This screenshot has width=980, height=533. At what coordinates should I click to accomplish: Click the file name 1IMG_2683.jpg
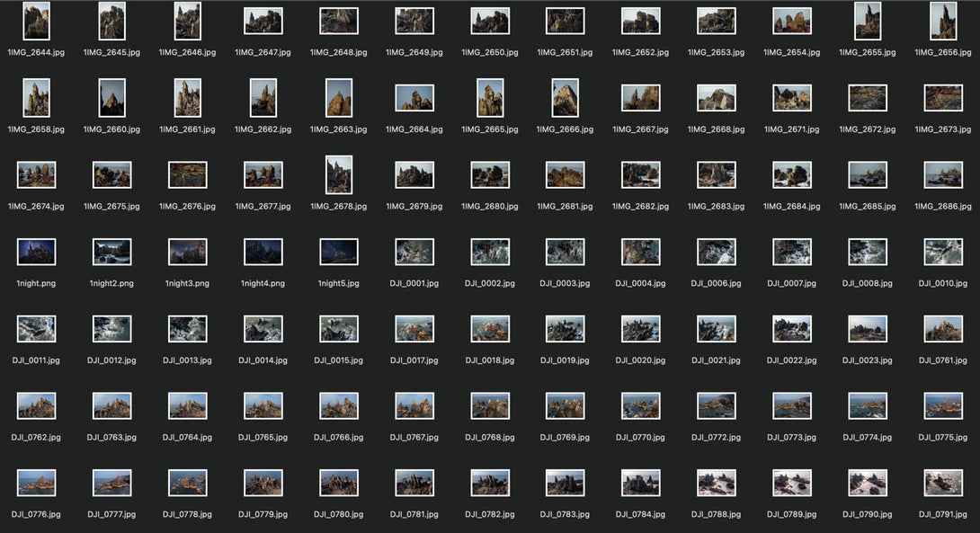(x=717, y=206)
